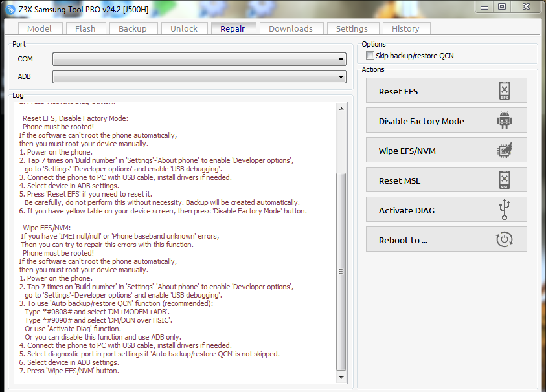
Task: Open the Settings tab
Action: [352, 28]
